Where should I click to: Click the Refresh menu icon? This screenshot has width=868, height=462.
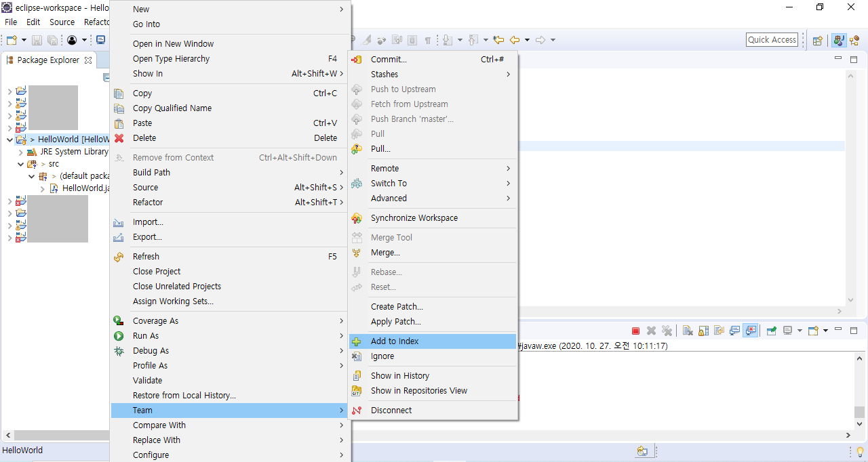(119, 257)
